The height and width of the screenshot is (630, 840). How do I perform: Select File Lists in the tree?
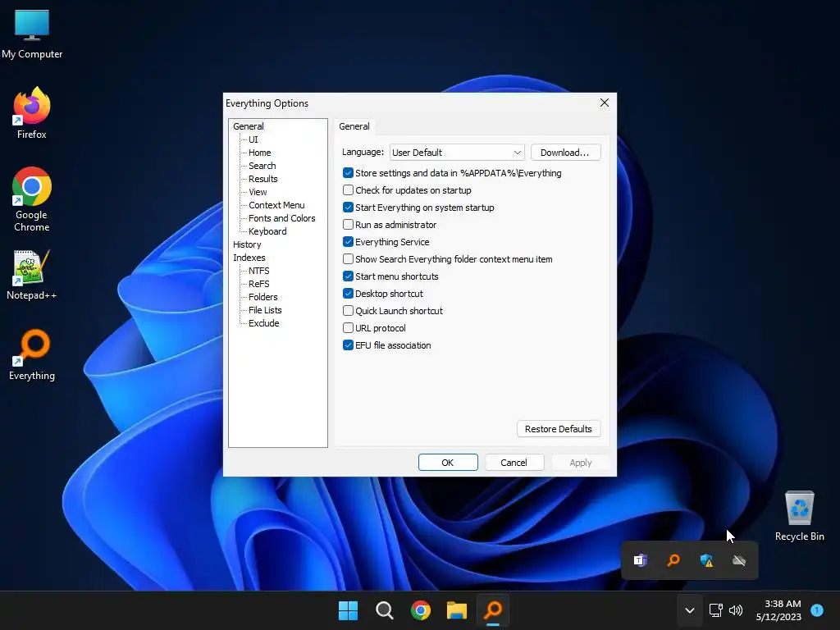point(265,310)
